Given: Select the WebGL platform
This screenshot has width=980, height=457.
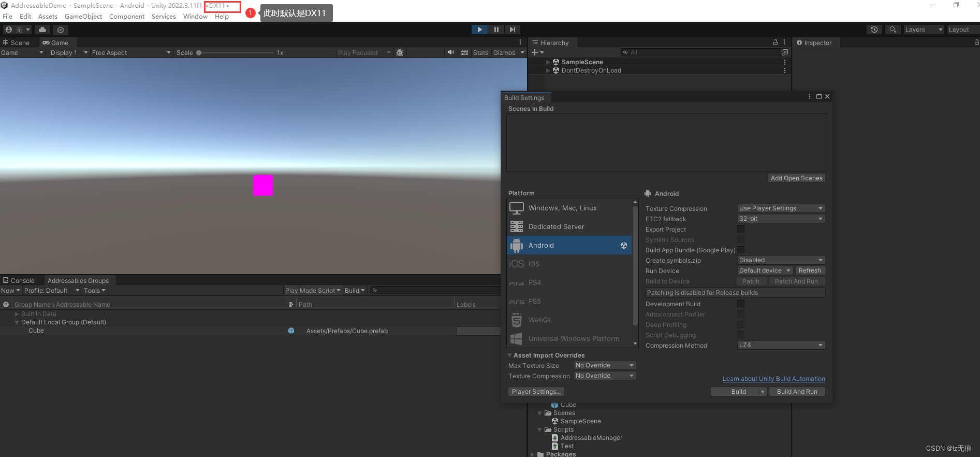Looking at the screenshot, I should click(x=569, y=320).
